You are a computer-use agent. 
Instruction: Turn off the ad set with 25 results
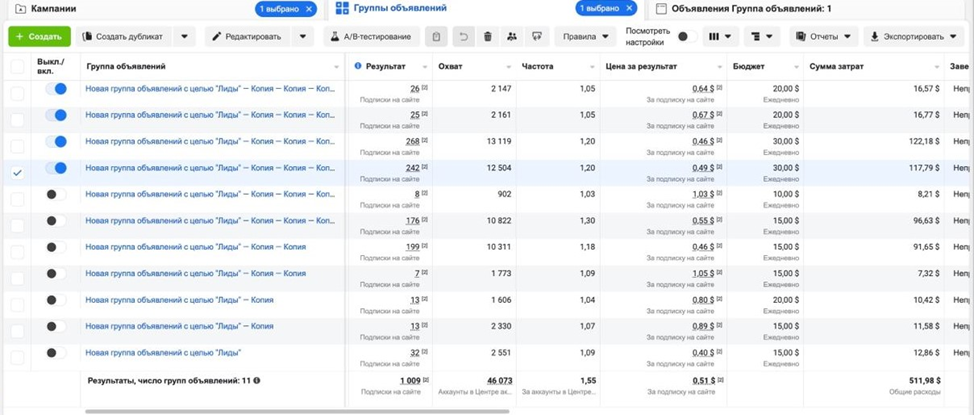pos(56,115)
